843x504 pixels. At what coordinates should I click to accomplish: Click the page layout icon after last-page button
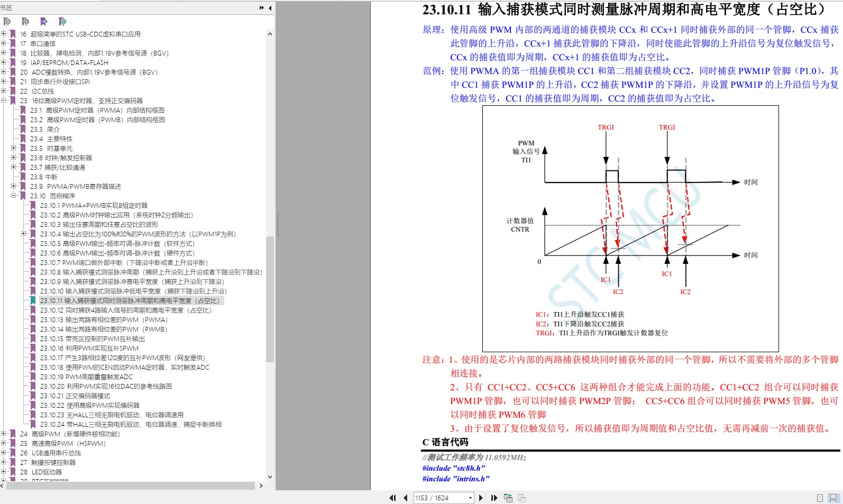coord(508,498)
